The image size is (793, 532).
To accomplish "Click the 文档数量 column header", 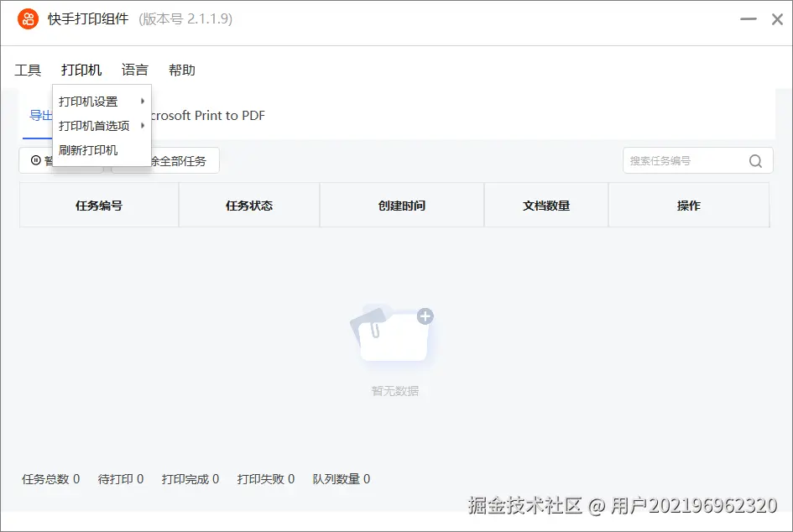I will click(546, 206).
